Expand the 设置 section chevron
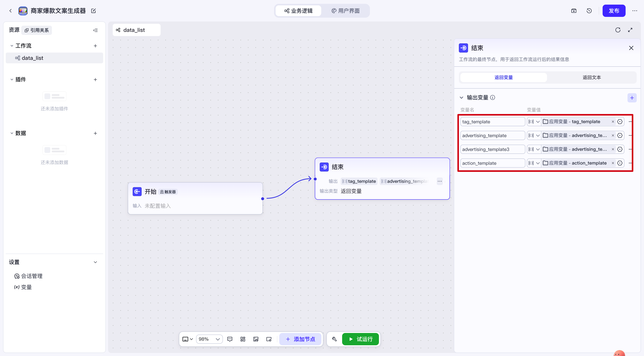Viewport: 644px width, 356px height. click(x=95, y=262)
